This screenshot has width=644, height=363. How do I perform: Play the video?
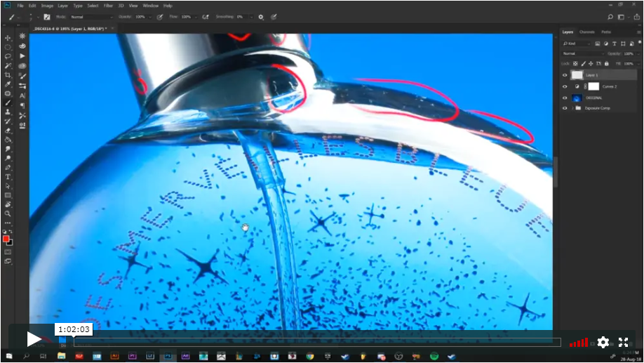[x=34, y=339]
